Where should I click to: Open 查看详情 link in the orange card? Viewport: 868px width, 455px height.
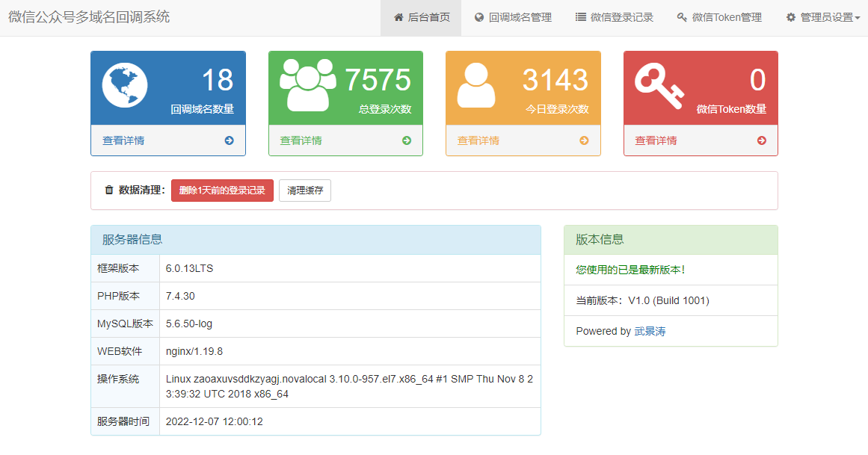pyautogui.click(x=478, y=140)
